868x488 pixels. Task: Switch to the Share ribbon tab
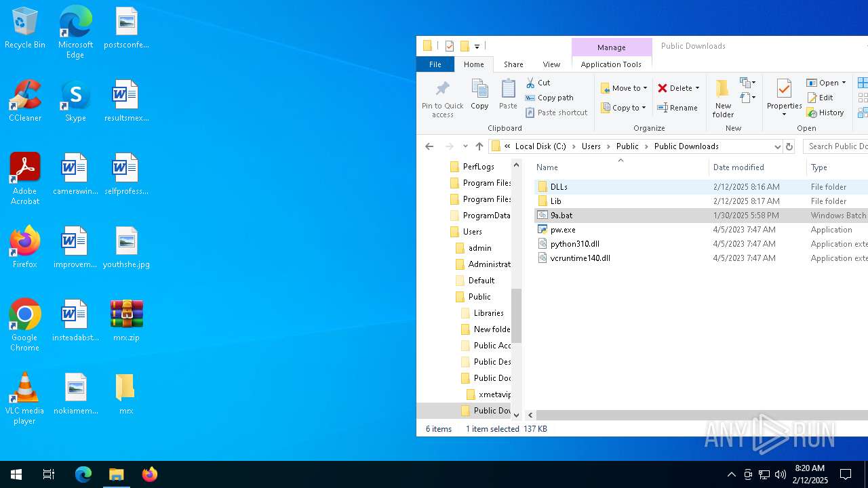pos(513,64)
